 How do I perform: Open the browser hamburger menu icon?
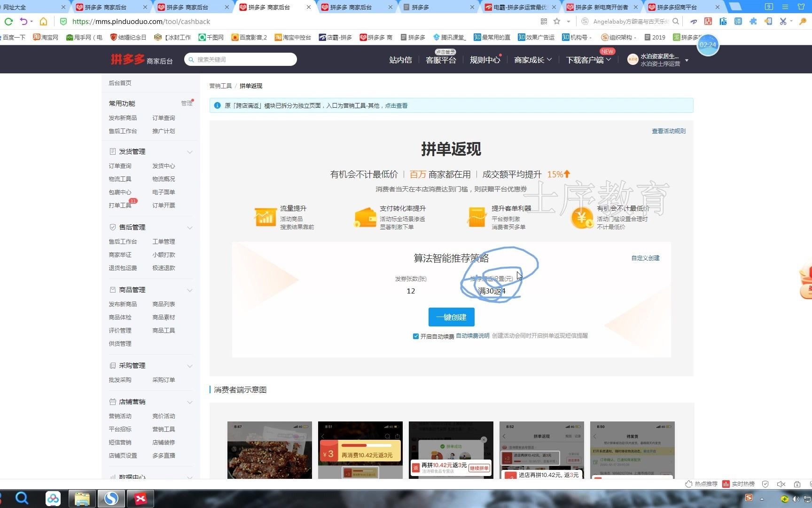[785, 7]
